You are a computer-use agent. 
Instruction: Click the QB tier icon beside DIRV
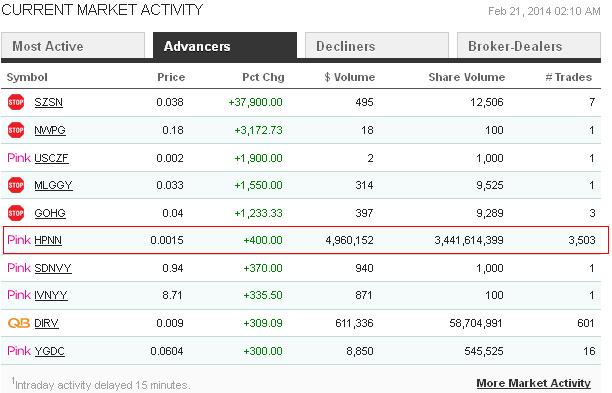coord(19,323)
